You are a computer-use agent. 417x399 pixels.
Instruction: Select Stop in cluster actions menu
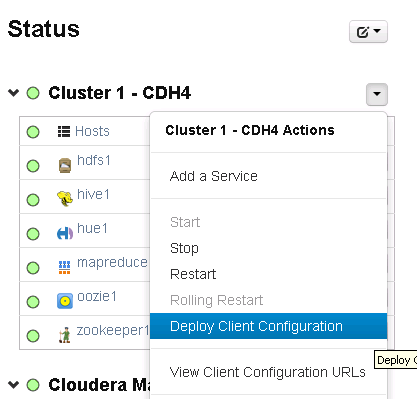click(184, 248)
